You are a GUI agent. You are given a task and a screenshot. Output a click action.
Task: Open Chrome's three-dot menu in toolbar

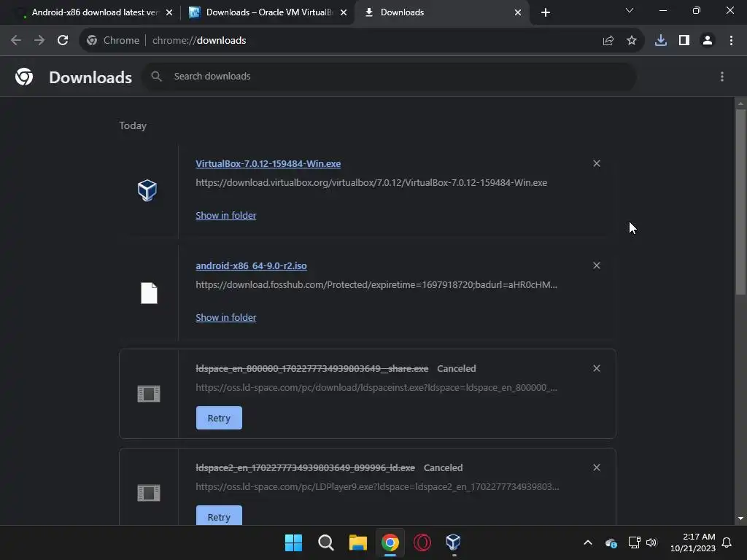pos(731,41)
